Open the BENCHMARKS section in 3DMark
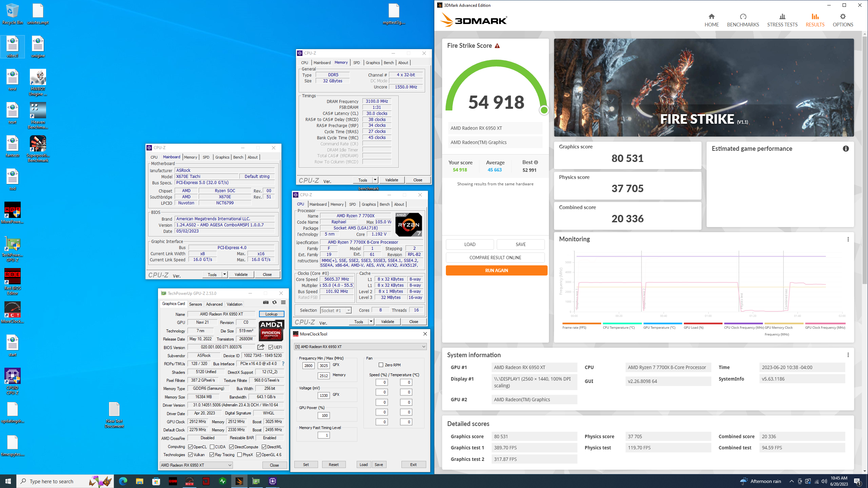 pyautogui.click(x=743, y=20)
